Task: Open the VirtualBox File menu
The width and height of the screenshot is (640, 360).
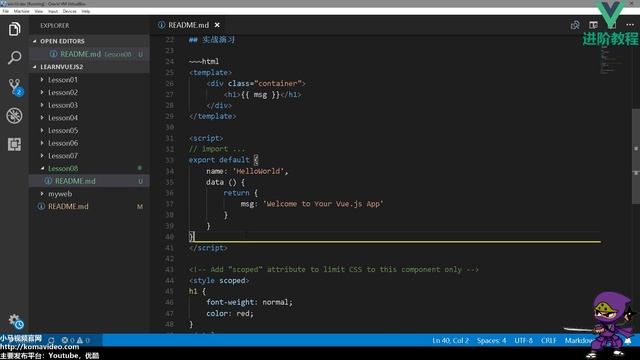Action: pyautogui.click(x=5, y=11)
